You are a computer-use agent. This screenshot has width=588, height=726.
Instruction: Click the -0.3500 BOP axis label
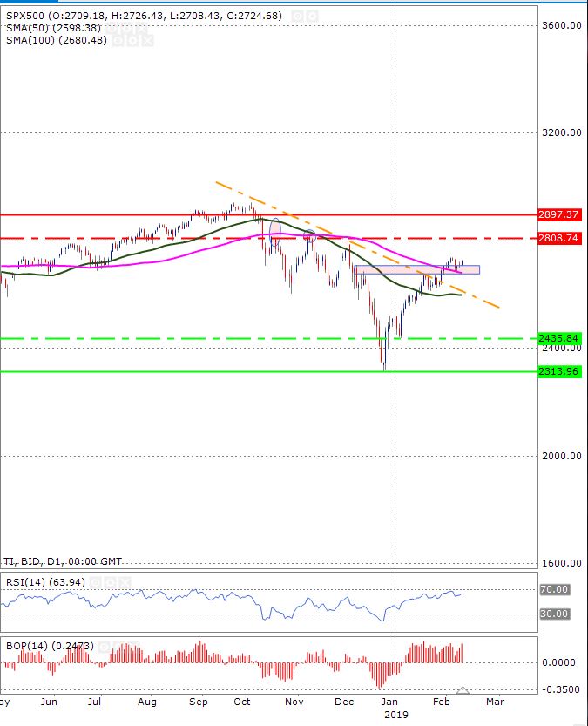click(560, 690)
